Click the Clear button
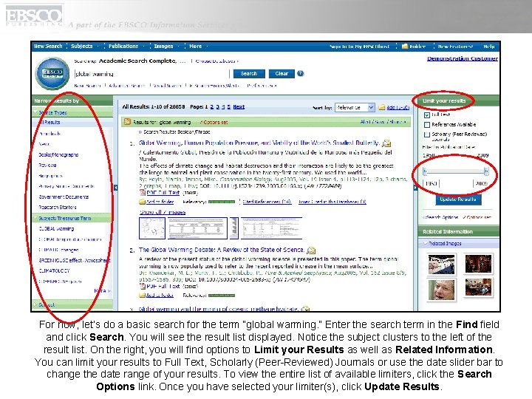This screenshot has height=399, width=532. click(x=282, y=74)
